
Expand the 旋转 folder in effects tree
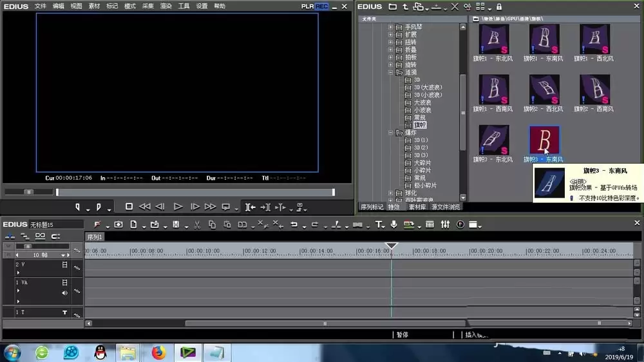coord(391,65)
